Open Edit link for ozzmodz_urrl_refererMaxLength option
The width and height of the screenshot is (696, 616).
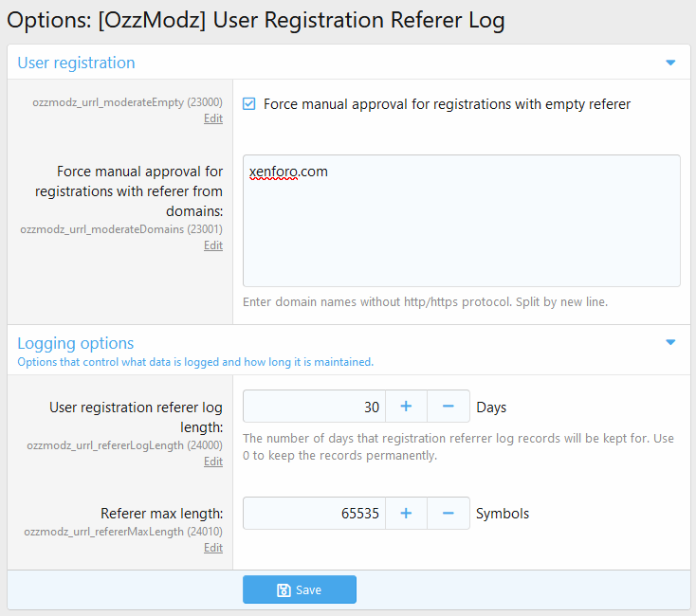point(213,548)
